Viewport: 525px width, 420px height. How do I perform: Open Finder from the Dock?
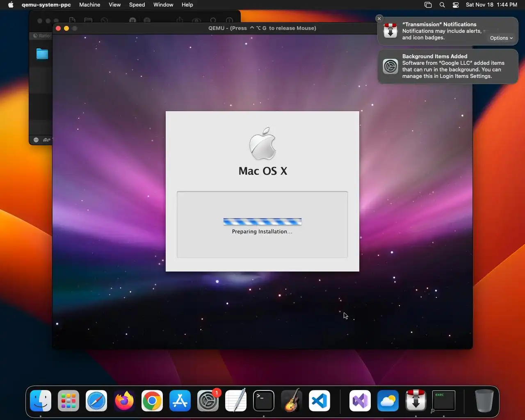pos(41,401)
